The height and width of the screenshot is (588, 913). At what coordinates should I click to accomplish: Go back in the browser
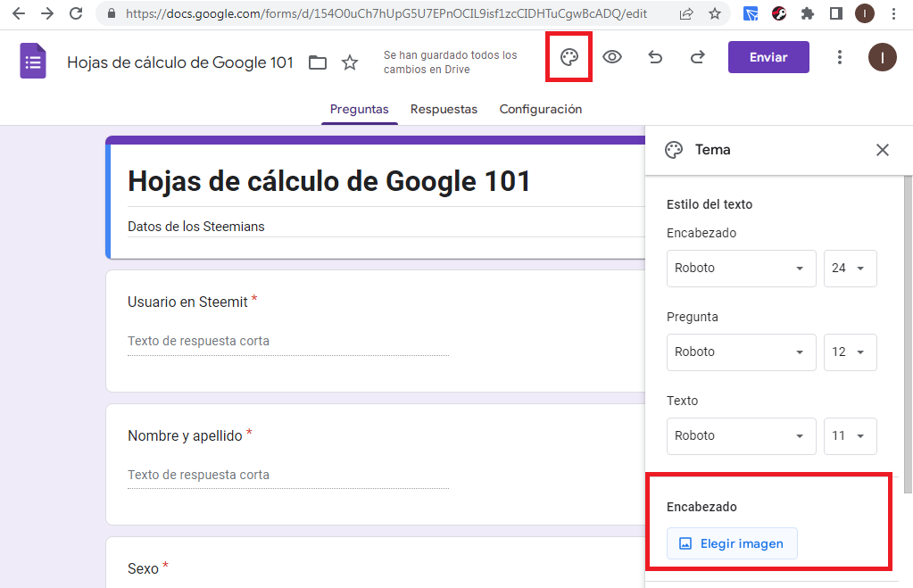coord(19,13)
